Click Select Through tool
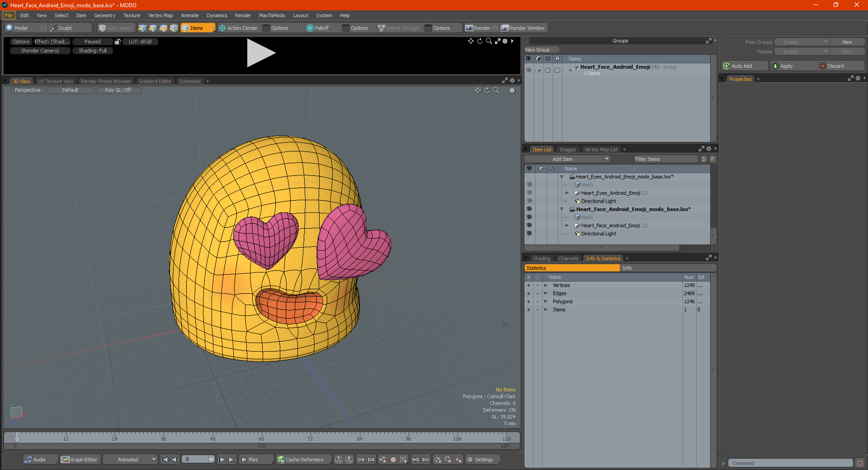The image size is (868, 470). [399, 28]
